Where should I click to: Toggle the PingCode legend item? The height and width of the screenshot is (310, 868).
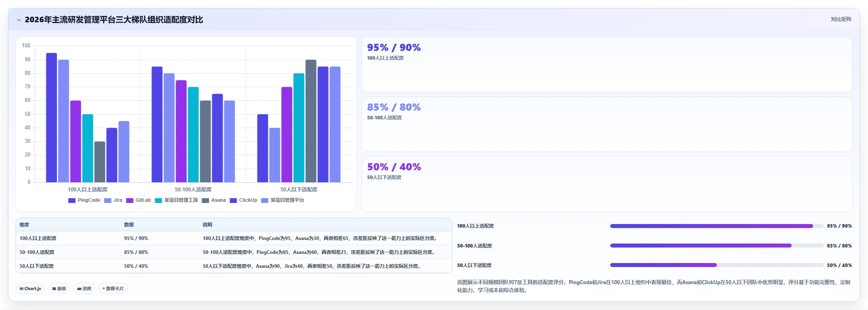tap(84, 200)
